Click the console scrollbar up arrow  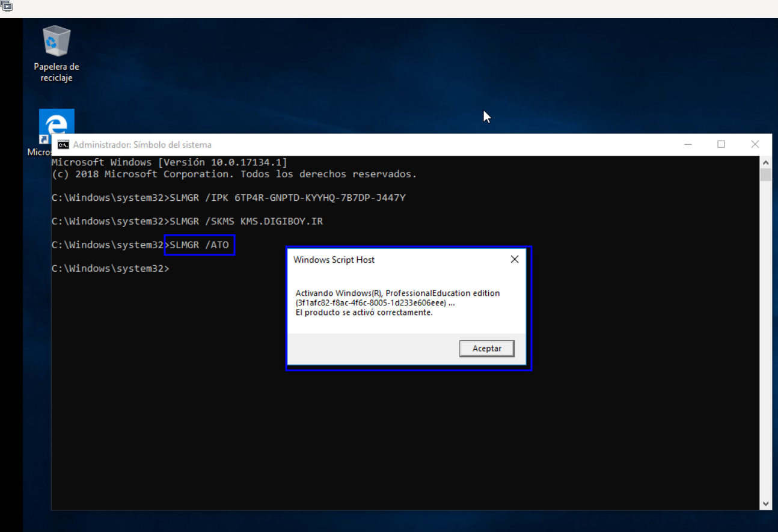[x=765, y=162]
